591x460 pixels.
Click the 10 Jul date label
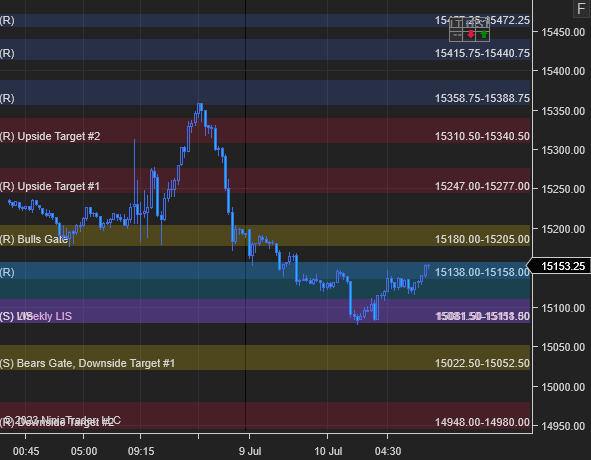coord(328,451)
